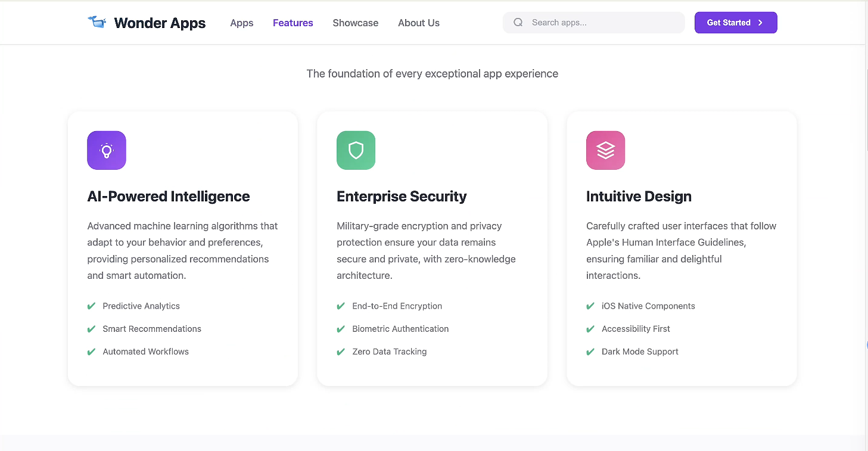Viewport: 868px width, 451px height.
Task: Click the pink layers design icon
Action: 605,150
